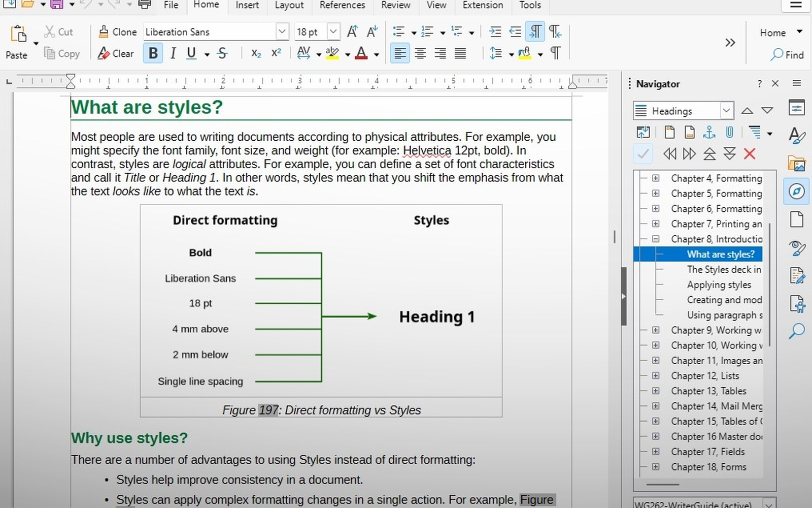Open the Styles deck in sidebar
The image size is (812, 508).
pos(797,135)
